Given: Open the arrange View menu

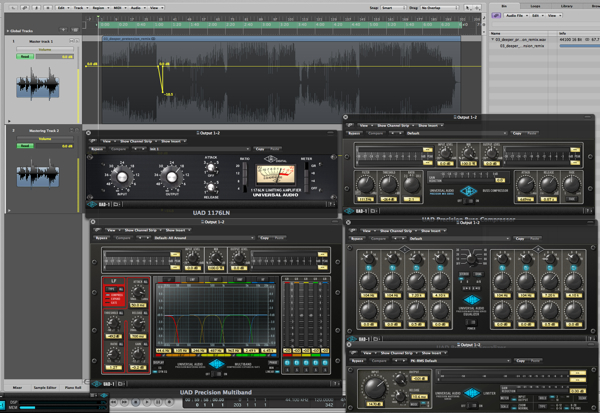Looking at the screenshot, I should 156,7.
